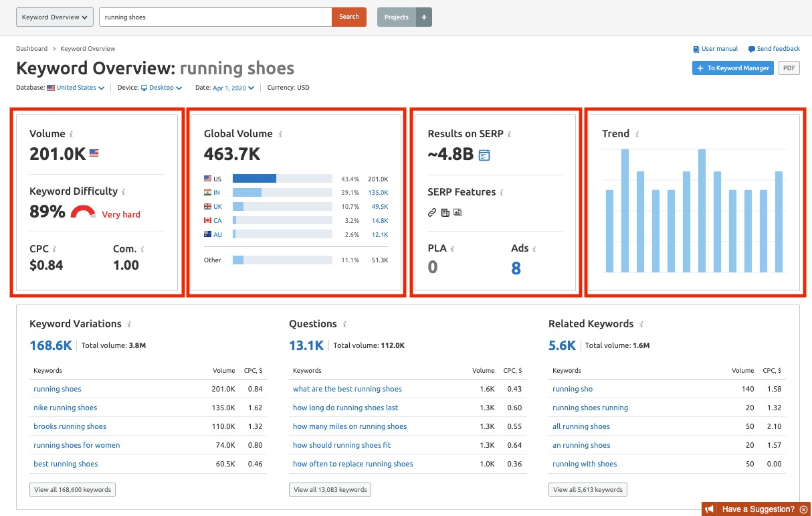The width and height of the screenshot is (812, 516).
Task: Click View all 13,083 keywords
Action: 330,490
